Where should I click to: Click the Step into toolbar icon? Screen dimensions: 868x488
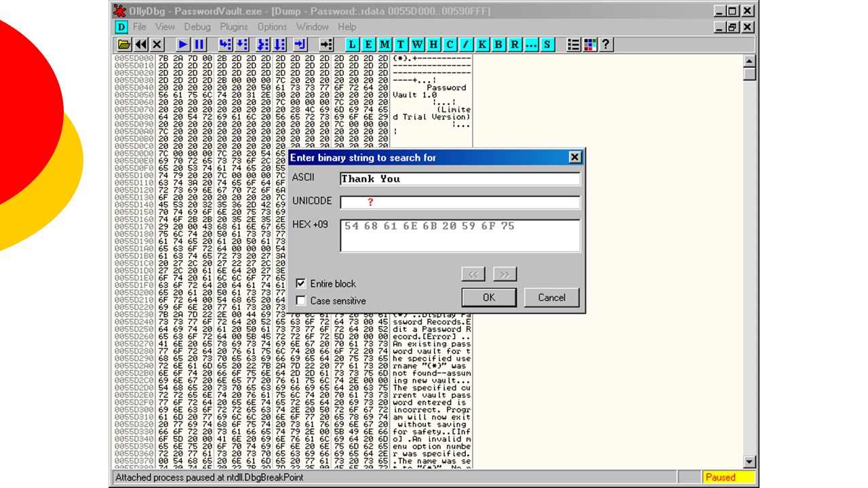(225, 44)
